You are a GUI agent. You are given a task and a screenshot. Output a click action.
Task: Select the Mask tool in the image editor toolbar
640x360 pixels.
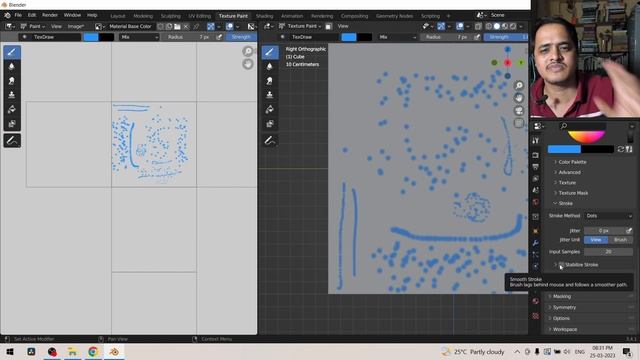click(x=12, y=124)
